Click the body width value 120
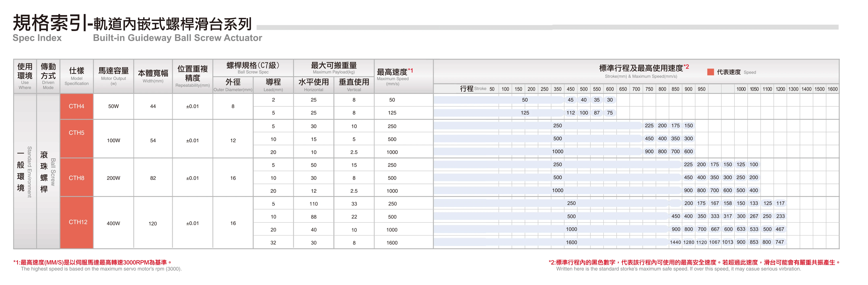868x285 pixels. 153,223
